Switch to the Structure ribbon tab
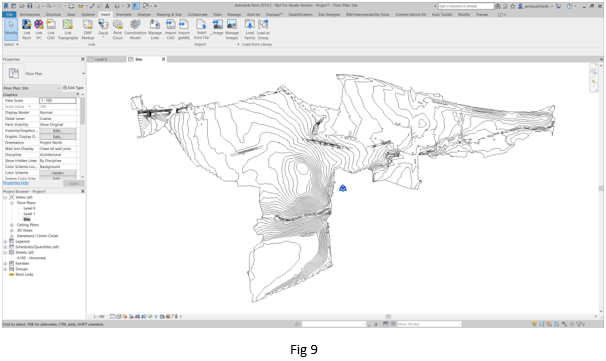This screenshot has height=361, width=606. [x=53, y=14]
